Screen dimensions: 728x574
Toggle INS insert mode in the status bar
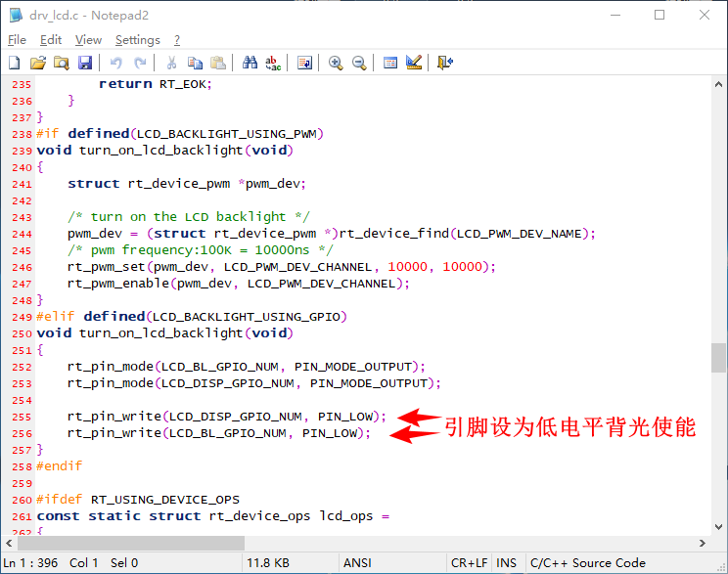coord(506,562)
